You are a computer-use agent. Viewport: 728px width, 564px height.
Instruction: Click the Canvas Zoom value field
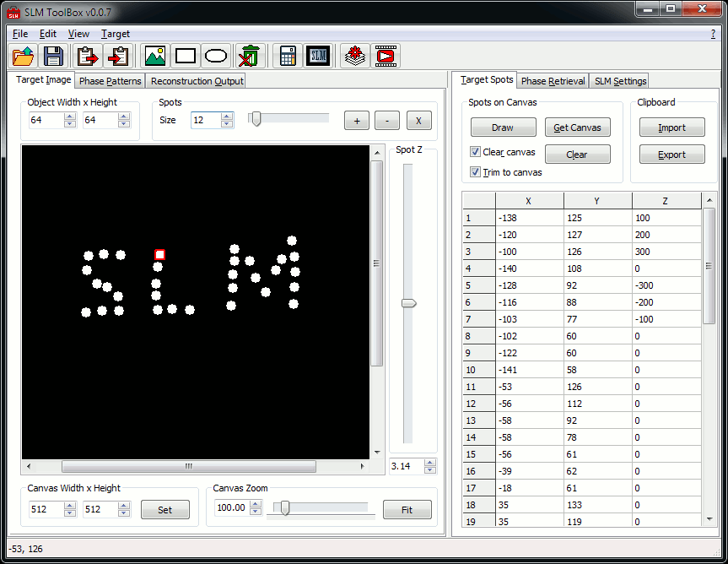pyautogui.click(x=232, y=507)
